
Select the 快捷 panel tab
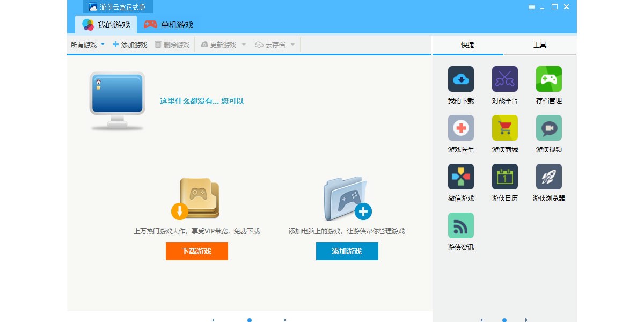pos(467,45)
